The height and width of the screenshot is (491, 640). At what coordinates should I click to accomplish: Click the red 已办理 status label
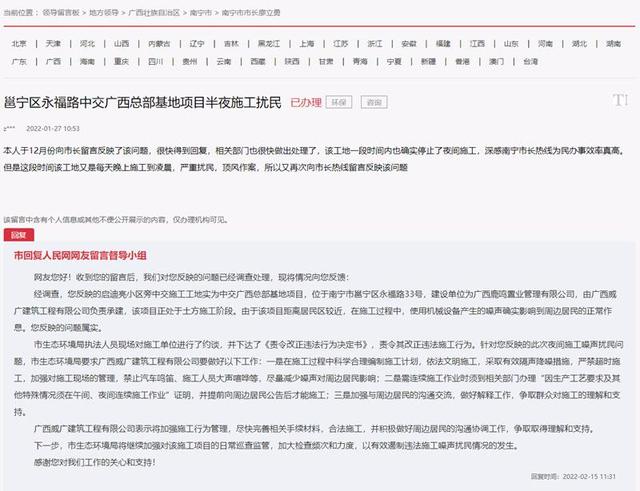pos(306,102)
